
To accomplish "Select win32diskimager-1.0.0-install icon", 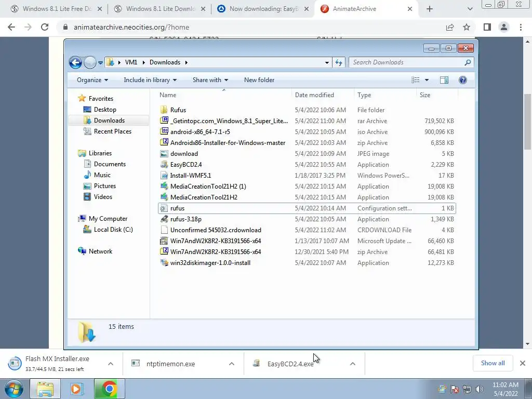I will (164, 263).
